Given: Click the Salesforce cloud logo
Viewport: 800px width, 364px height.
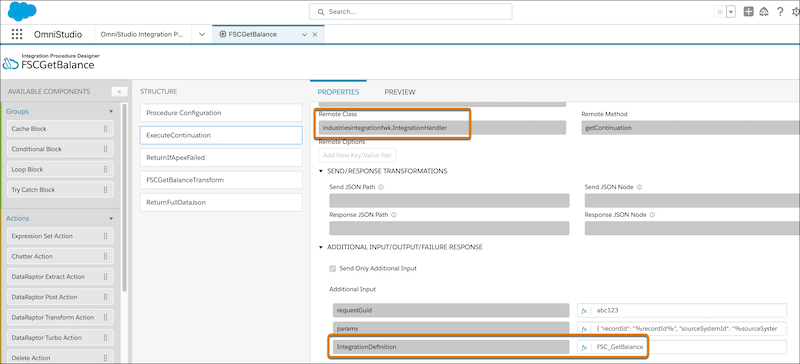Looking at the screenshot, I should [22, 11].
